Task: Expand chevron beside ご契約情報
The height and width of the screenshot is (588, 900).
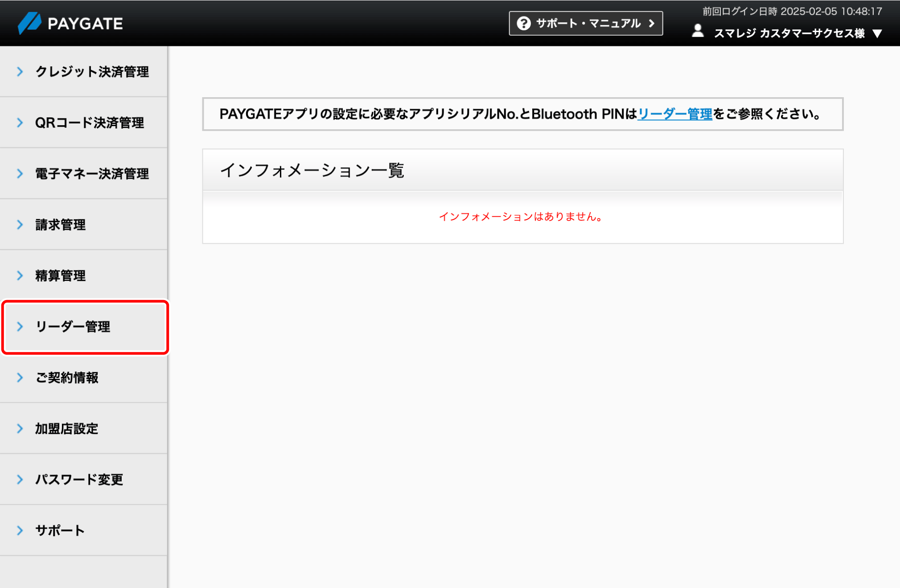Action: (x=20, y=378)
